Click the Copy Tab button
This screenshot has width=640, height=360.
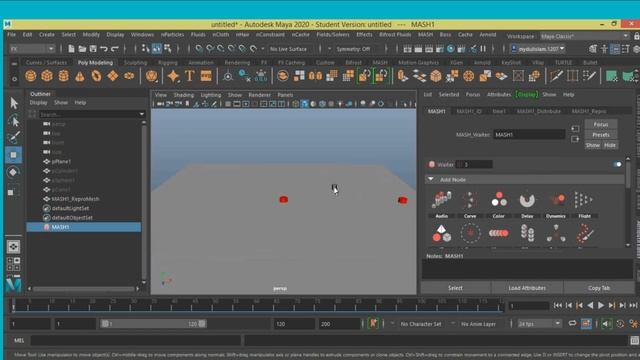coord(599,288)
